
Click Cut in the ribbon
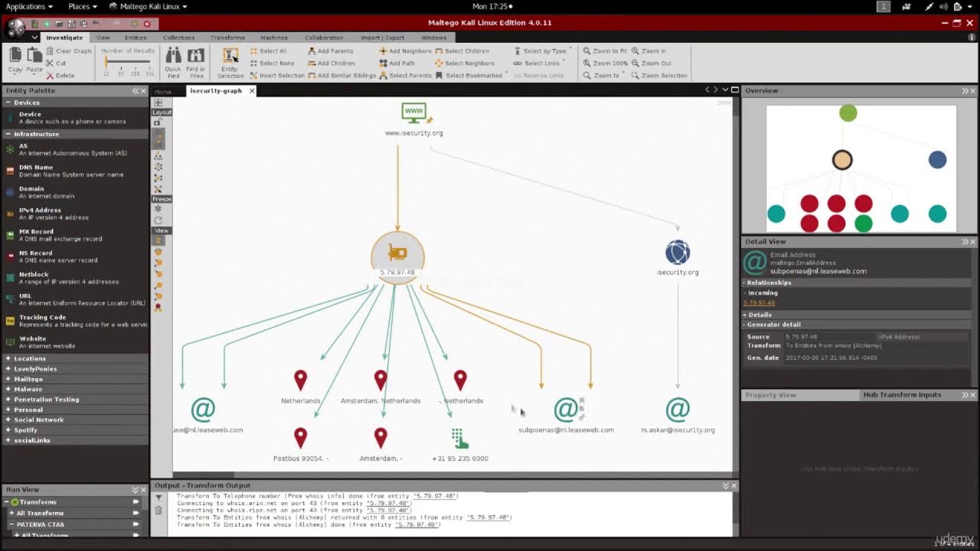[56, 64]
